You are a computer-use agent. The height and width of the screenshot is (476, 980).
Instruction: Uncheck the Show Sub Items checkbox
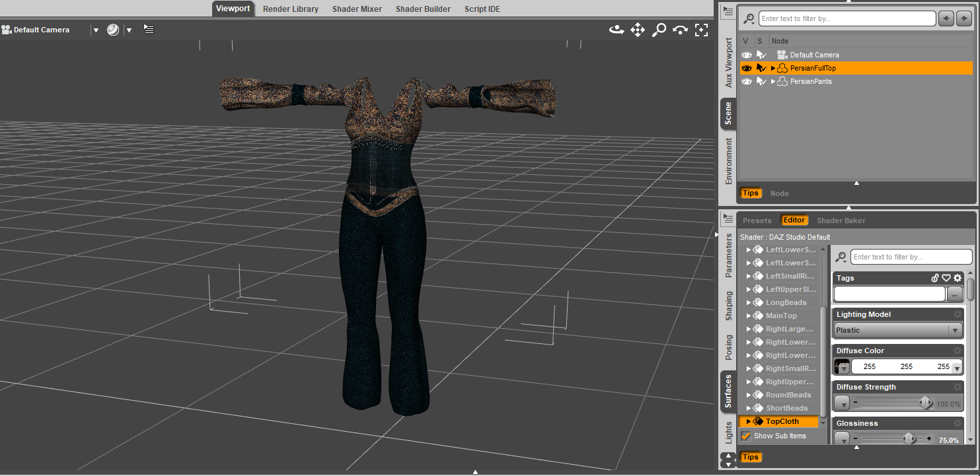[x=746, y=436]
